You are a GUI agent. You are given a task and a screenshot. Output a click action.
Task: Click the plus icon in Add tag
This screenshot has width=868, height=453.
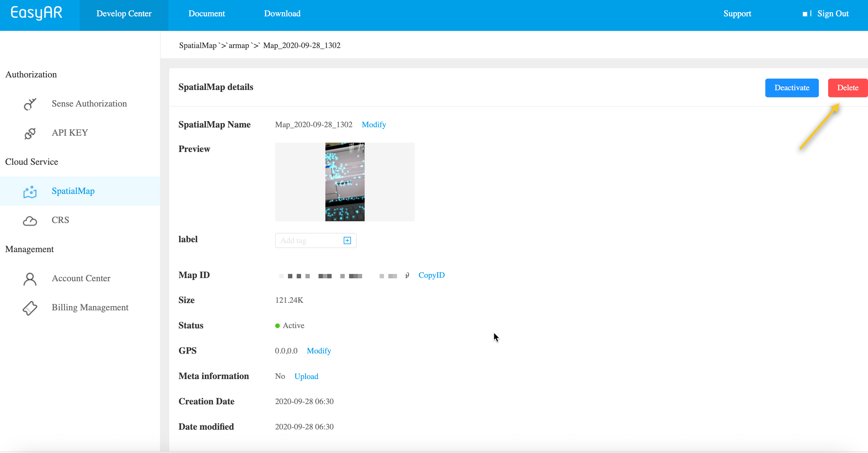click(347, 240)
